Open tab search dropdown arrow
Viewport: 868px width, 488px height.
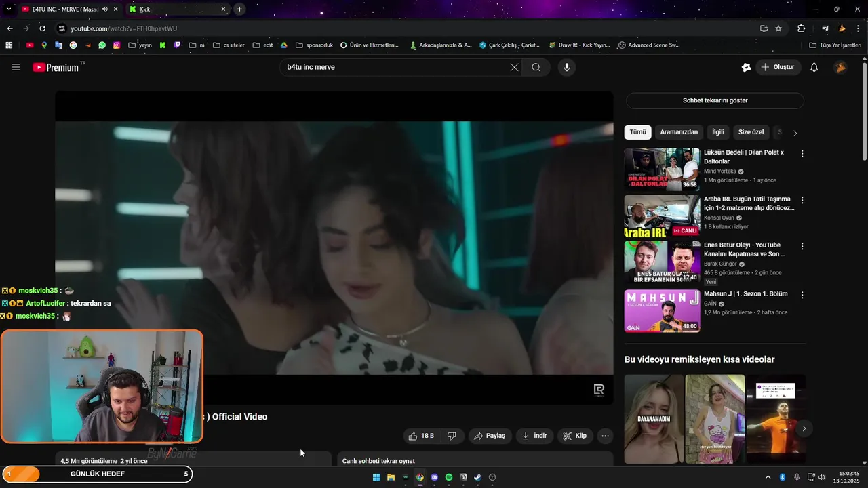[x=9, y=9]
